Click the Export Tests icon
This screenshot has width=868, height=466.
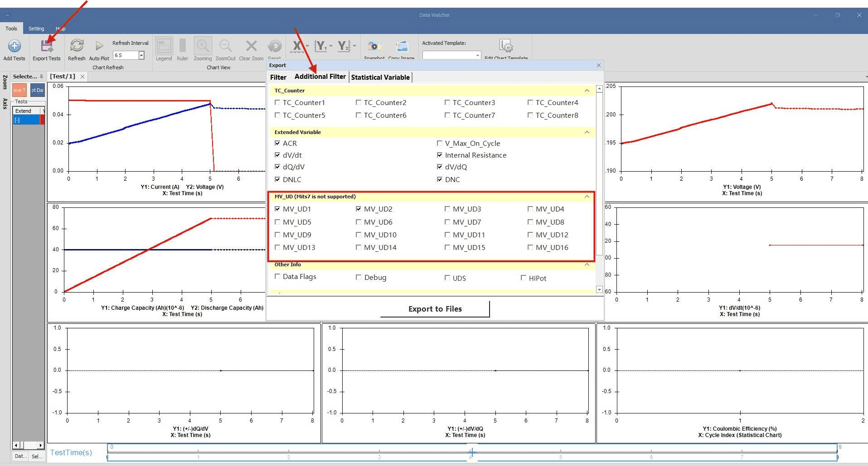(x=46, y=46)
